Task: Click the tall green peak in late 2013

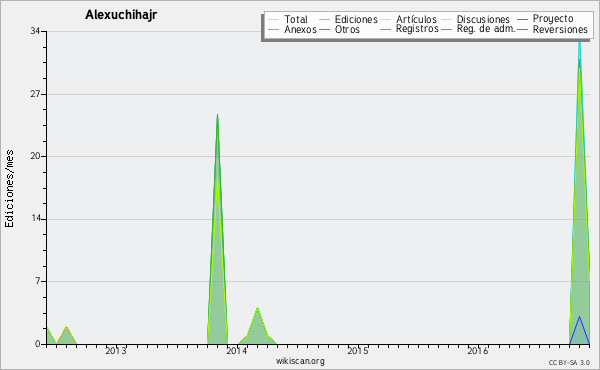Action: (217, 230)
